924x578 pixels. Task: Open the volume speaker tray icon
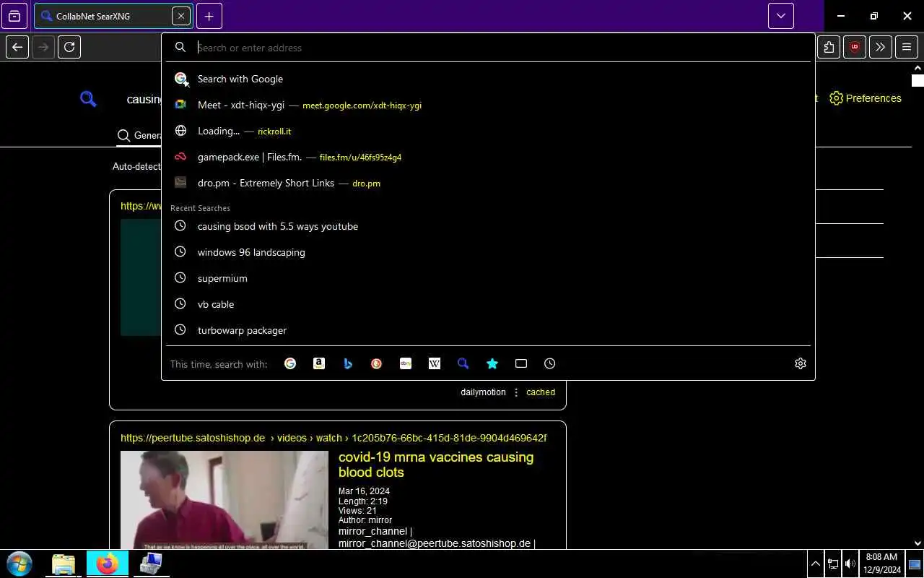[x=850, y=564]
